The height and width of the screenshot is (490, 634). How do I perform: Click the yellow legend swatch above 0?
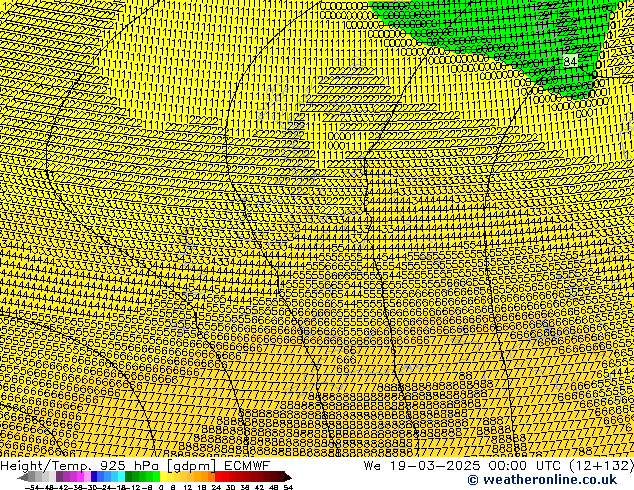(x=163, y=477)
